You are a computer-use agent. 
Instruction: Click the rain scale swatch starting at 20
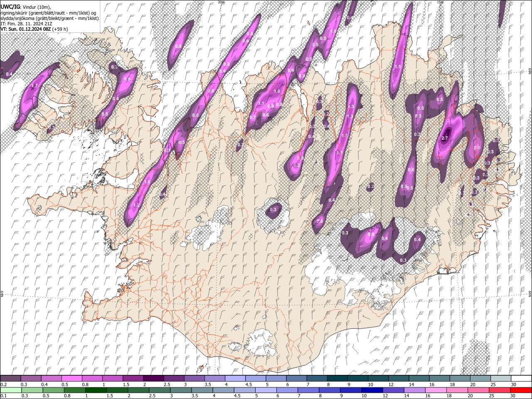pos(478,390)
